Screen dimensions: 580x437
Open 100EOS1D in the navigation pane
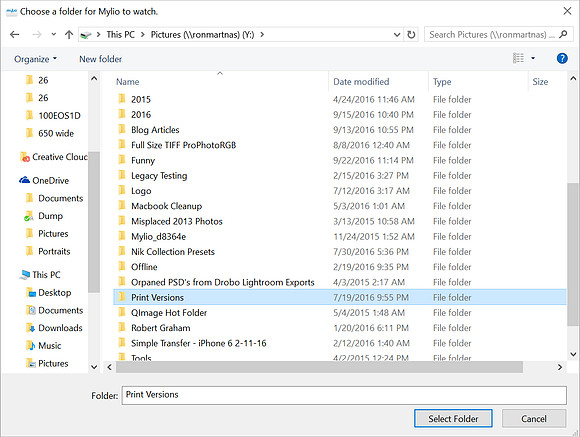coord(59,116)
